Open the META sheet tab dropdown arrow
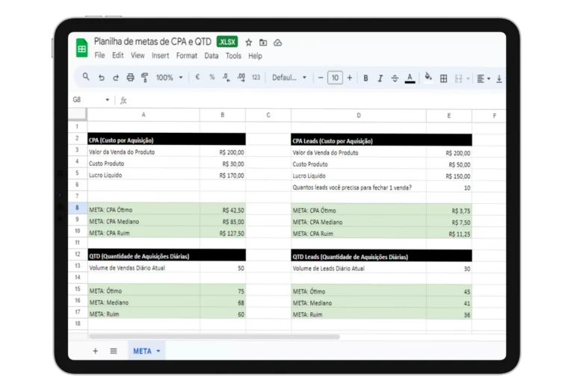Image resolution: width=574 pixels, height=392 pixels. (158, 351)
